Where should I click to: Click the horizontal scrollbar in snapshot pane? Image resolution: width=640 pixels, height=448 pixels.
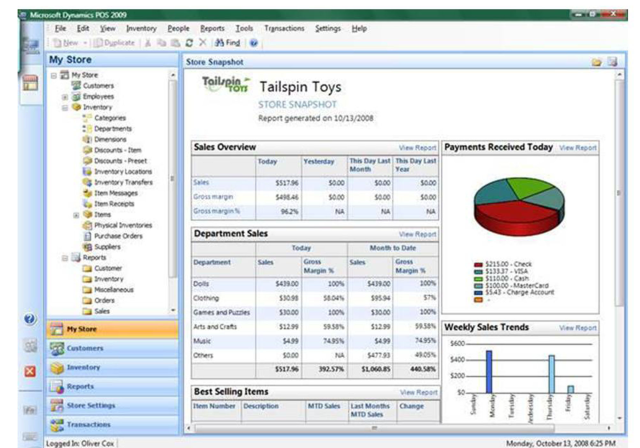click(374, 428)
